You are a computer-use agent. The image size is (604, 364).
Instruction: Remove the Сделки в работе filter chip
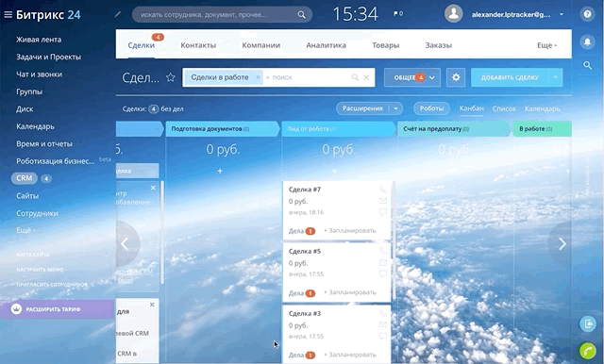tap(258, 77)
